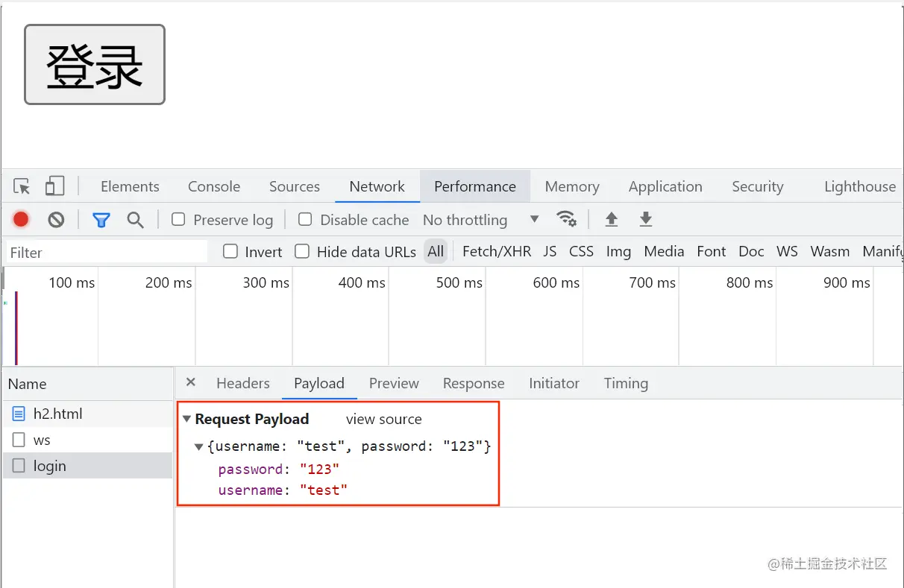Click the view source link

383,420
